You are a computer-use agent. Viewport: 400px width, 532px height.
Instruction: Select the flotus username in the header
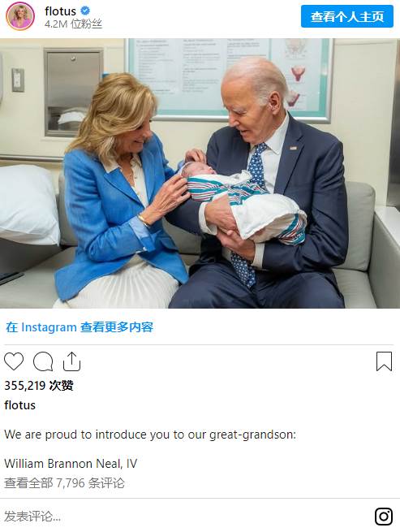(x=60, y=11)
